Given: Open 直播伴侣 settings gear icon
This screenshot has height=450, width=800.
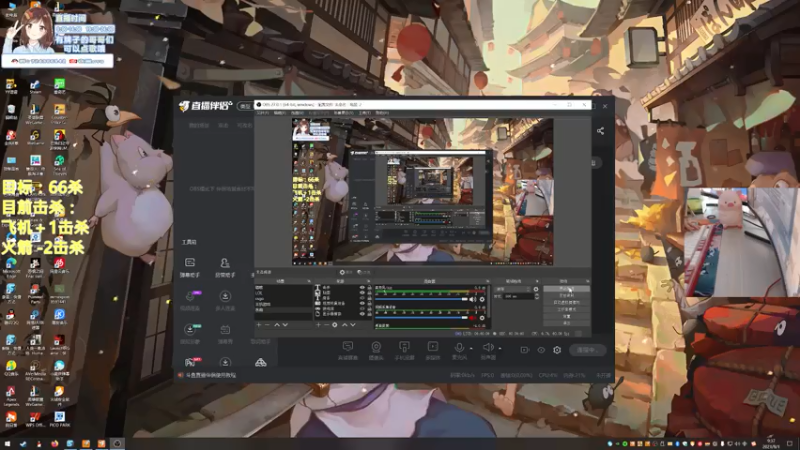Looking at the screenshot, I should click(x=557, y=350).
